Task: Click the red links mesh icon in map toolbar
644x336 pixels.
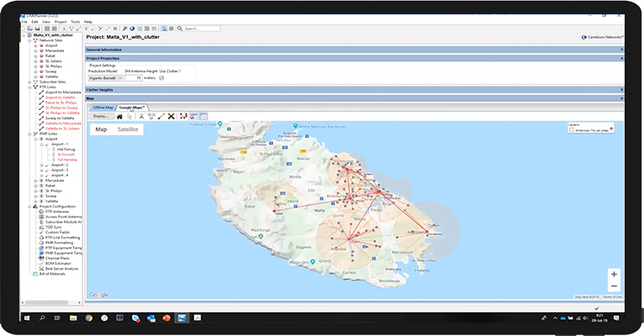Action: [x=183, y=117]
